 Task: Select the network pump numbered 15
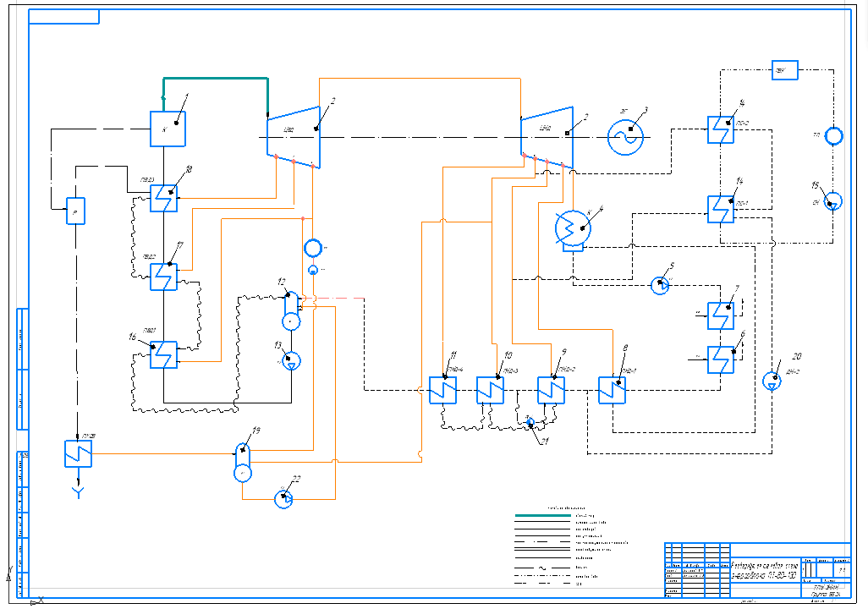coord(833,201)
